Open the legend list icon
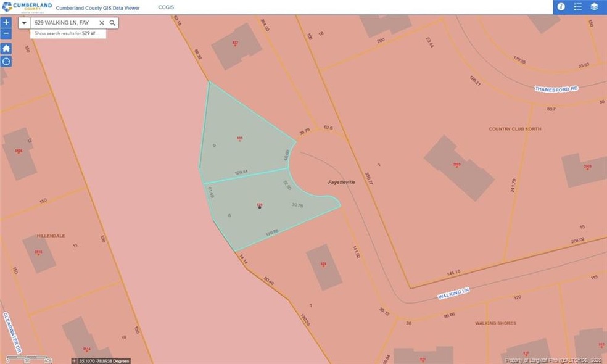 click(578, 7)
